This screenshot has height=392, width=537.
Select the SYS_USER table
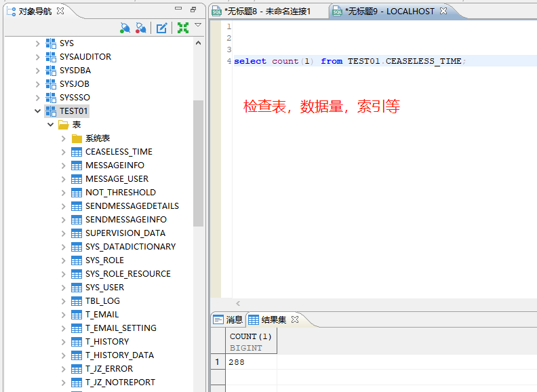pos(105,288)
